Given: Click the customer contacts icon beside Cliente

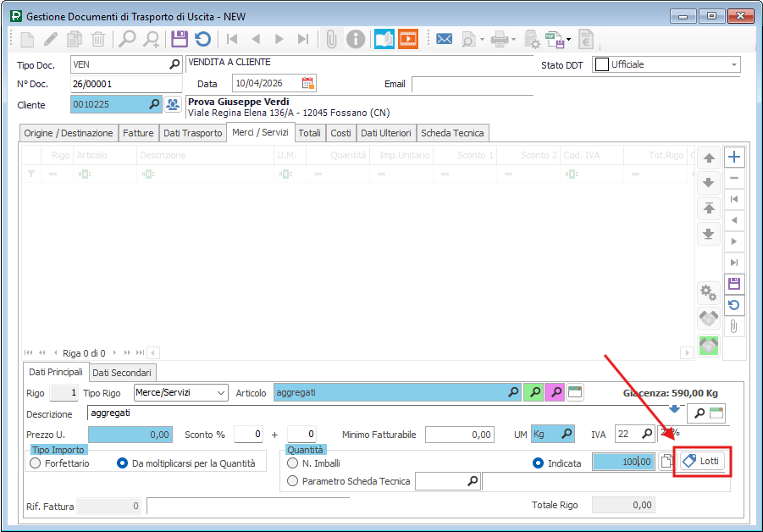Looking at the screenshot, I should pos(172,104).
